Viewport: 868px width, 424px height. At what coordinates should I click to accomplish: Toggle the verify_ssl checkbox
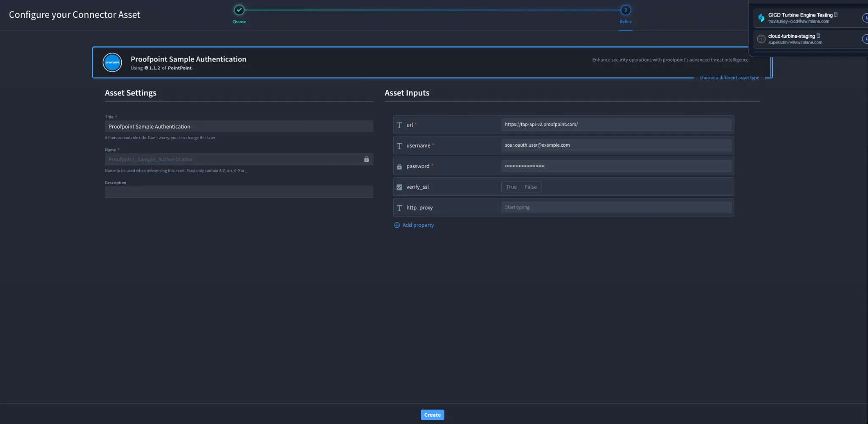(399, 187)
